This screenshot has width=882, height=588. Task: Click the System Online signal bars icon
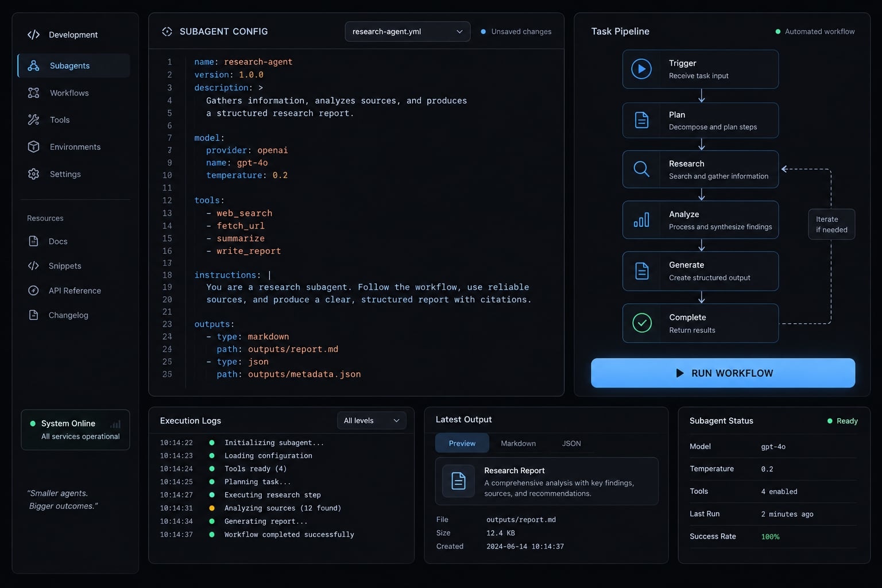115,424
